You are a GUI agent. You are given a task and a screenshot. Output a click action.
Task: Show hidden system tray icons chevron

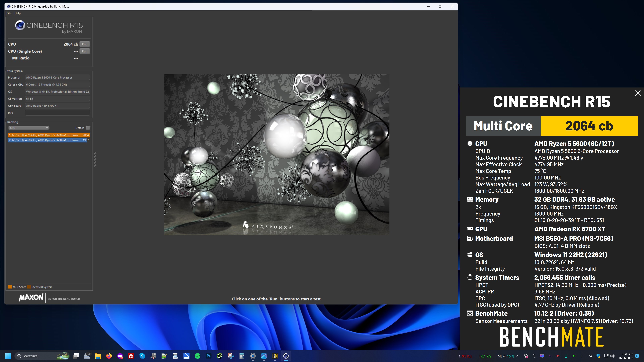(518, 356)
